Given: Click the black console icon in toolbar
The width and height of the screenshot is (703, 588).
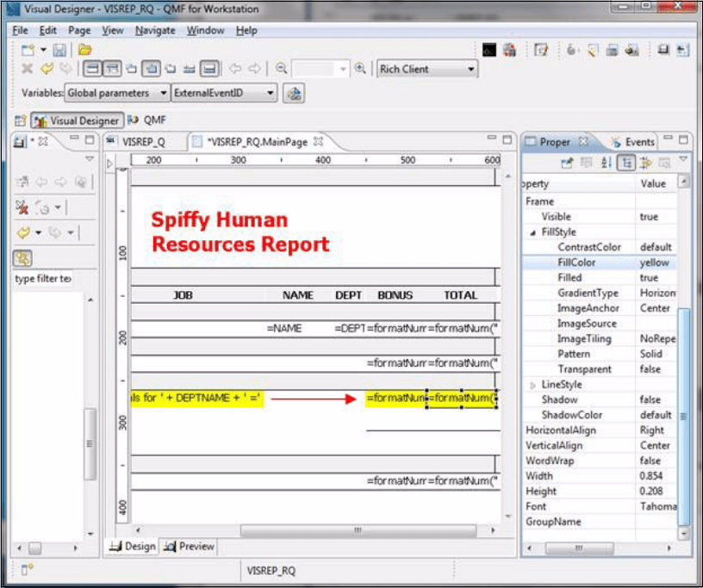Looking at the screenshot, I should tap(489, 50).
